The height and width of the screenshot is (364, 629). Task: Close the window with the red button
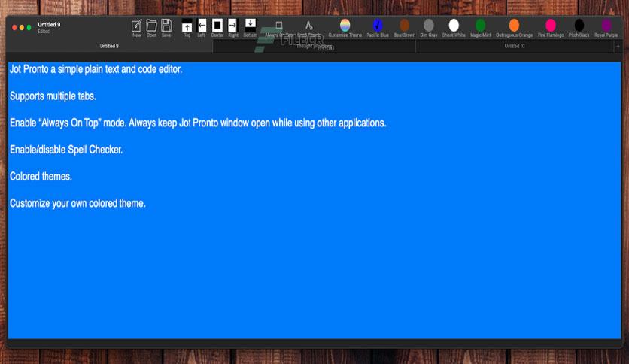14,28
